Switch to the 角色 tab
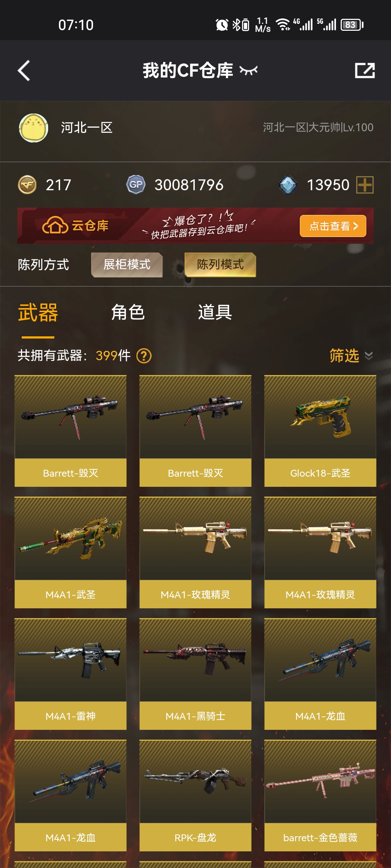This screenshot has height=868, width=391. 128,312
